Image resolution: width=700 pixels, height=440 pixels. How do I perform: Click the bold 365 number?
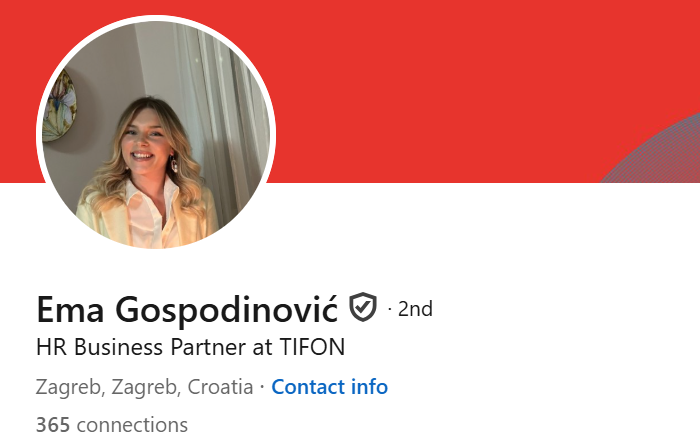coord(53,425)
